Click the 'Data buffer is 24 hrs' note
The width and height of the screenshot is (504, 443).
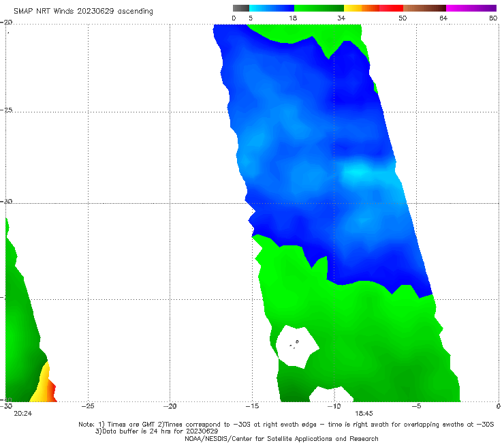[x=157, y=431]
